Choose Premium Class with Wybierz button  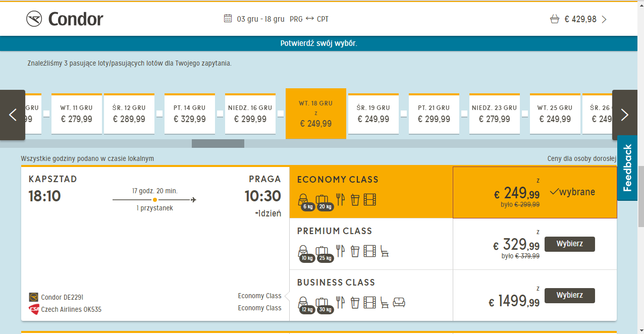point(570,244)
